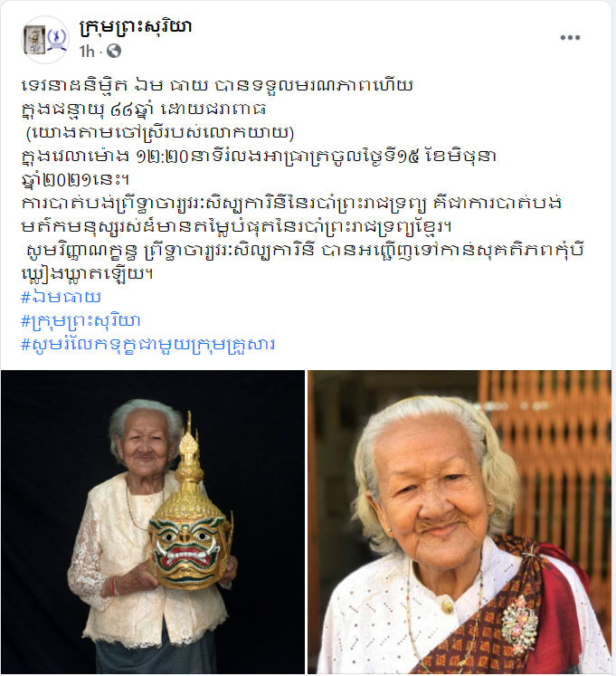This screenshot has height=676, width=616.
Task: Open the #ឯមធាយ hashtag
Action: 62,297
